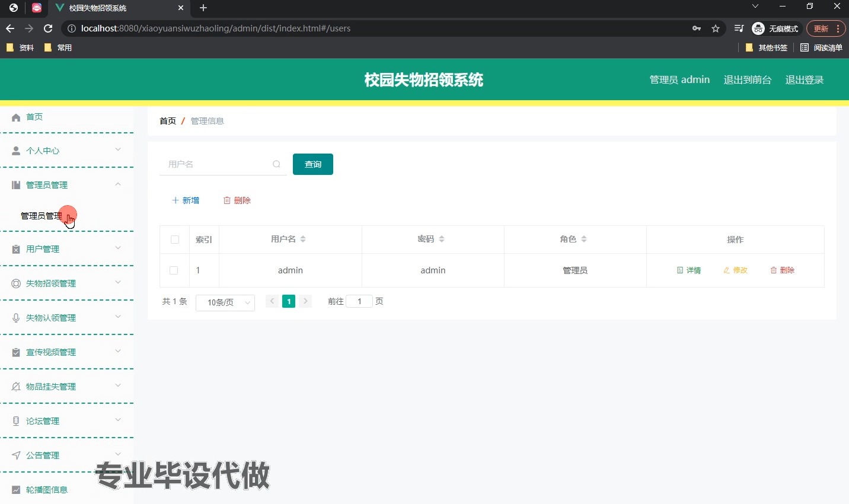Screen dimensions: 849x504
Task: Click the 新增 add button
Action: (x=186, y=200)
